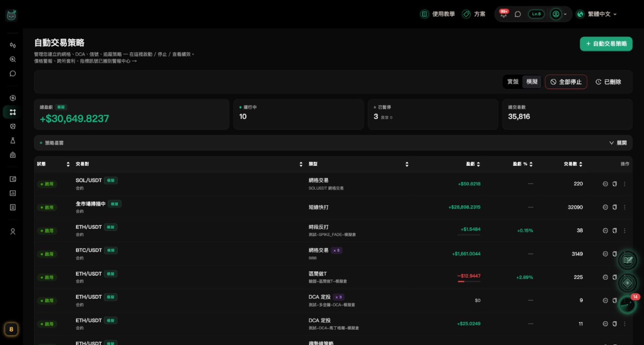Viewport: 644px width, 345px height.
Task: Copy the SOL/USDT grid strategy
Action: [x=615, y=184]
